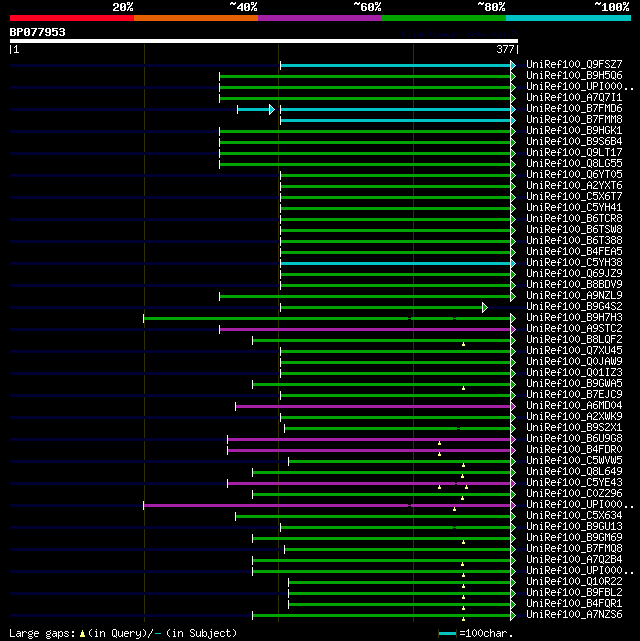This screenshot has width=640, height=641.
Task: Select the UniRef100_B9S2X1 label
Action: (574, 428)
